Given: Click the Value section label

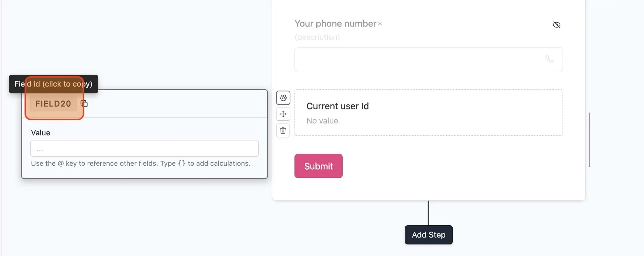Looking at the screenshot, I should [x=40, y=133].
